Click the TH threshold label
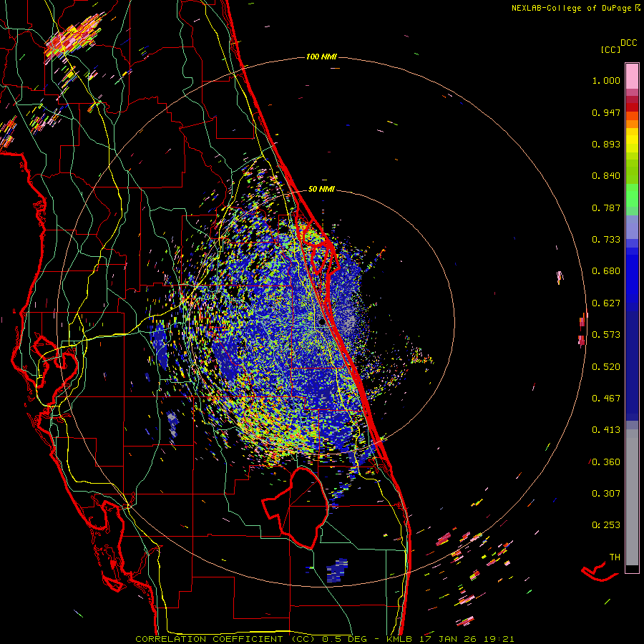 click(x=615, y=557)
